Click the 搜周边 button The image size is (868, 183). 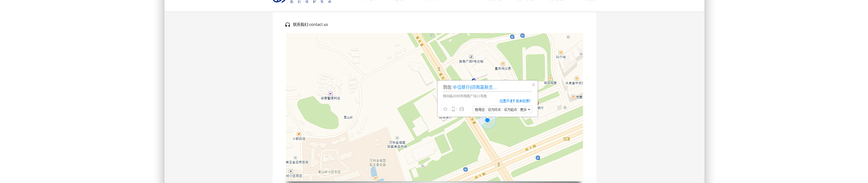479,110
